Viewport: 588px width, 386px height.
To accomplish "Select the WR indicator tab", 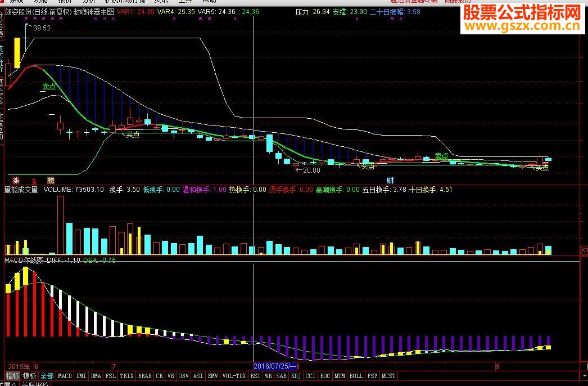I will pyautogui.click(x=269, y=376).
